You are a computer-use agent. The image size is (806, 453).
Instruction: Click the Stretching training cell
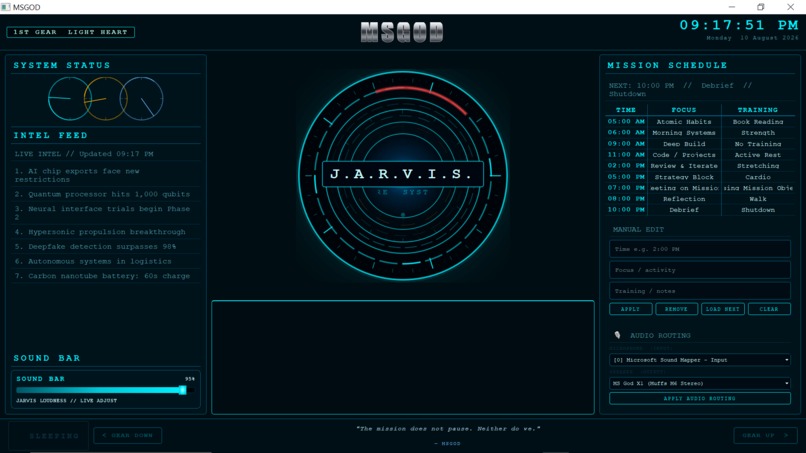point(758,166)
